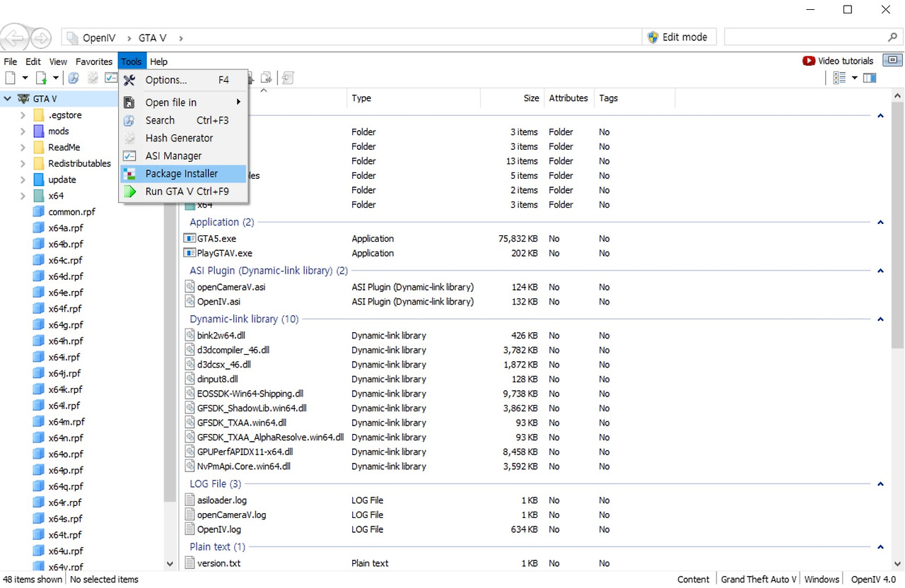Click the mods folder icon in tree
The width and height of the screenshot is (905, 588).
pyautogui.click(x=39, y=131)
